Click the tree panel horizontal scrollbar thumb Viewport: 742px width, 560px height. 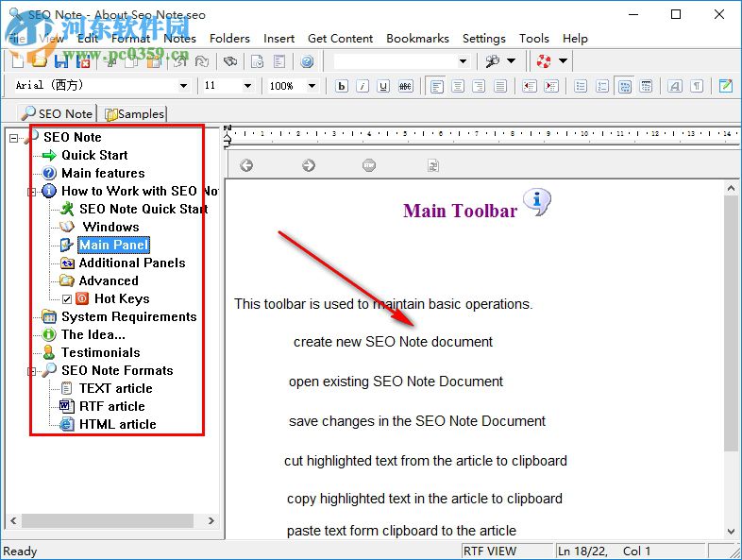point(108,520)
